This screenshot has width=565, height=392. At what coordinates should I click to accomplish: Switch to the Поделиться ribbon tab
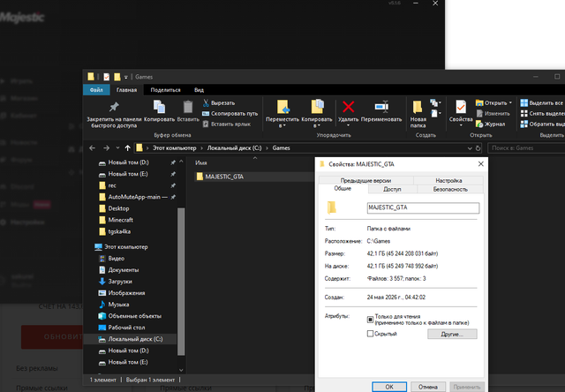coord(165,90)
